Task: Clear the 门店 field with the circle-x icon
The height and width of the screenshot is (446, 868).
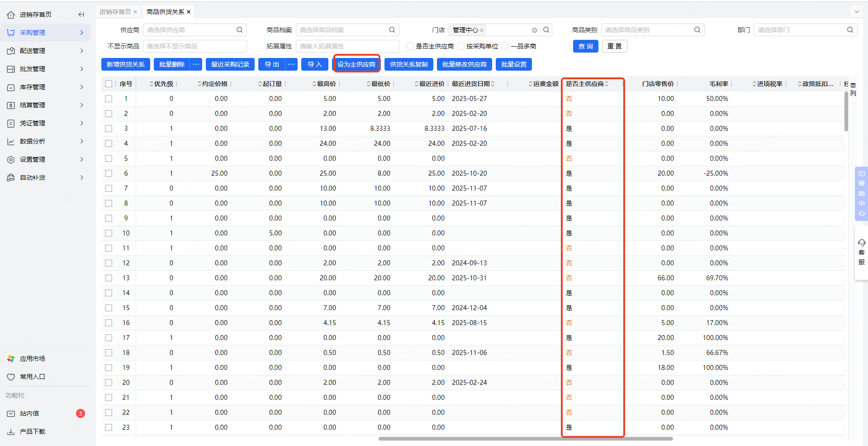Action: click(535, 30)
